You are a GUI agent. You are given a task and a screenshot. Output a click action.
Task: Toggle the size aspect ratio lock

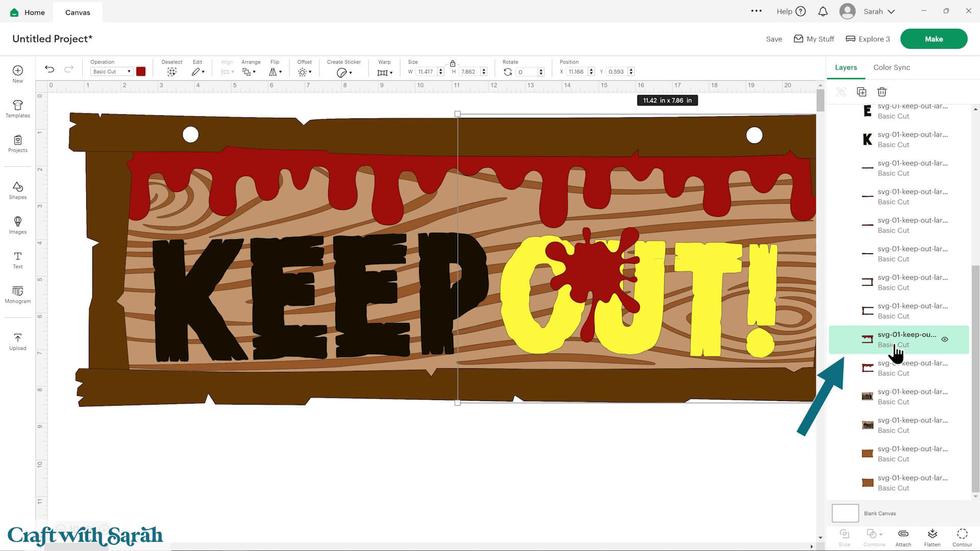tap(452, 63)
